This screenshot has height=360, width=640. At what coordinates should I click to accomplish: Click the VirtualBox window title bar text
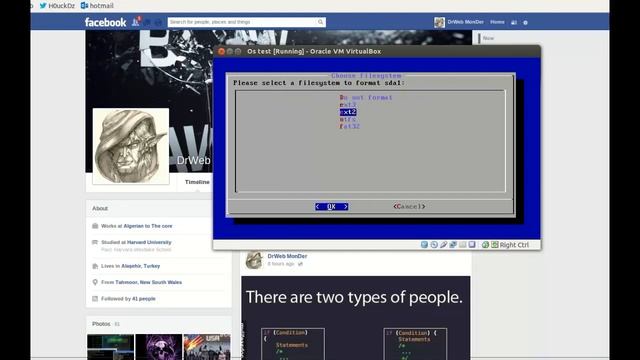click(x=314, y=51)
